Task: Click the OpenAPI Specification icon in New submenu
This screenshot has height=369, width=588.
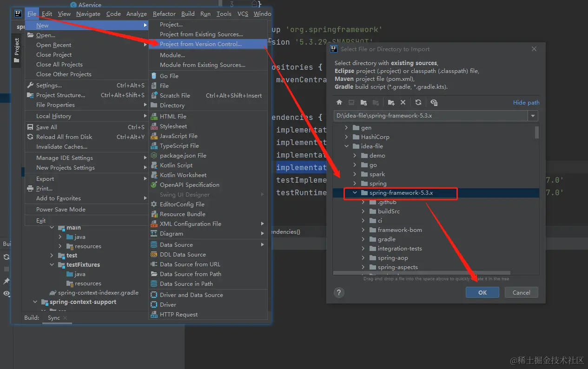Action: click(x=154, y=184)
